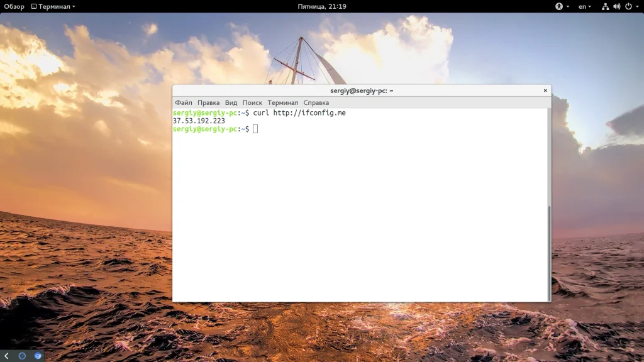Click the wired network status icon
The height and width of the screenshot is (362, 644).
pyautogui.click(x=605, y=6)
